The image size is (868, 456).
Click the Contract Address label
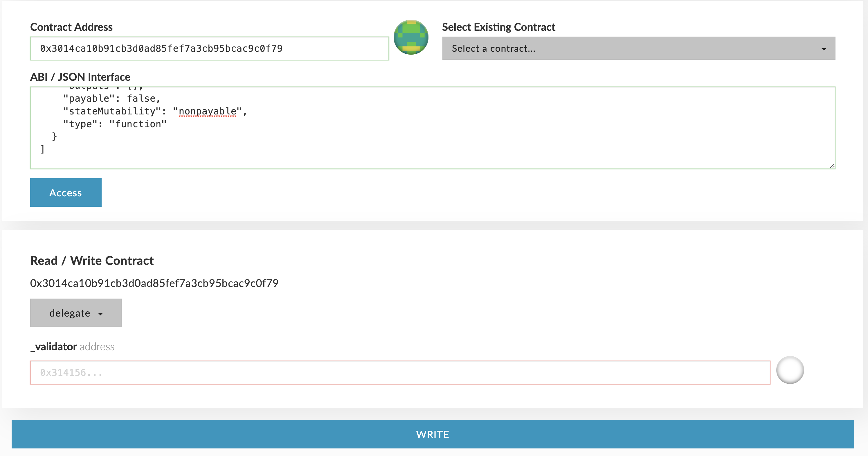tap(71, 27)
